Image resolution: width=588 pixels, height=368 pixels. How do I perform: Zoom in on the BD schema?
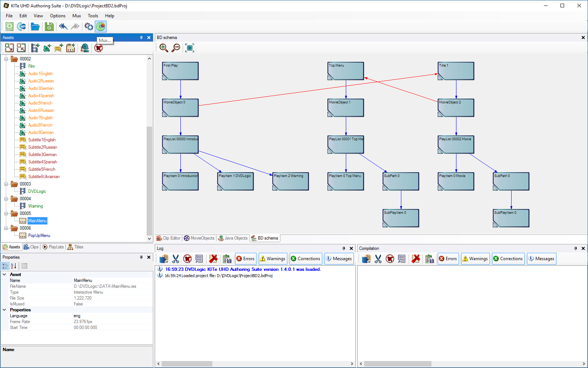pyautogui.click(x=164, y=48)
